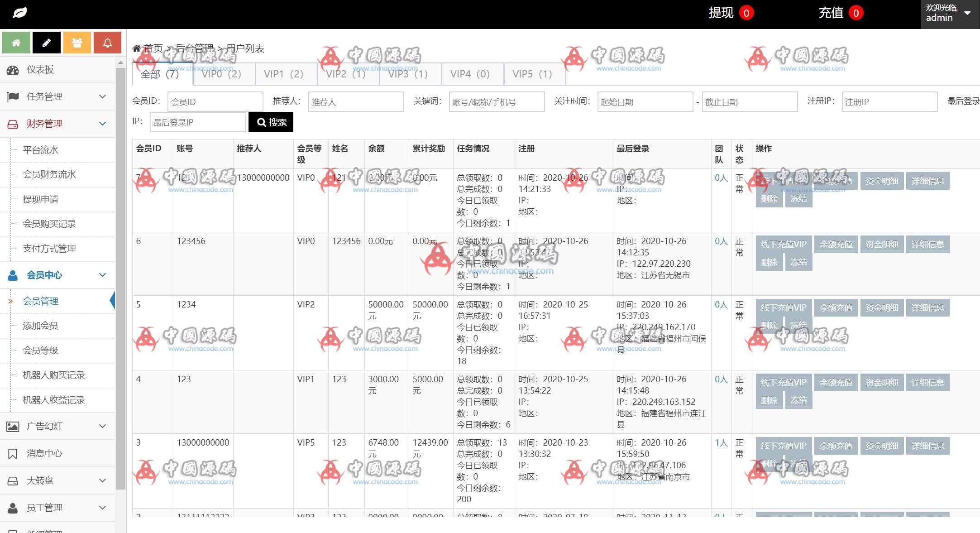The image size is (980, 533).
Task: Open notifications via the red bell icon
Action: 107,42
